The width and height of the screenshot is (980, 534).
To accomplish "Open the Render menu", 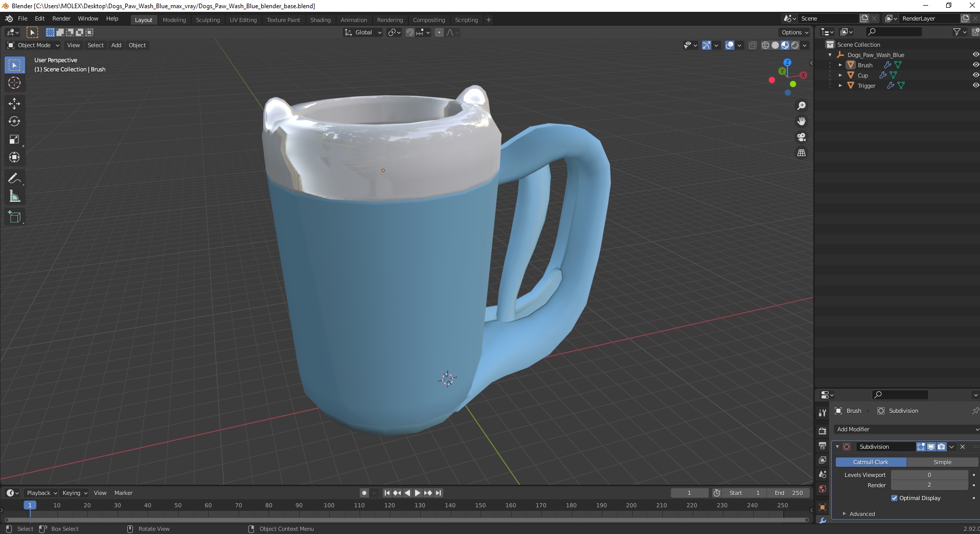I will click(x=61, y=18).
